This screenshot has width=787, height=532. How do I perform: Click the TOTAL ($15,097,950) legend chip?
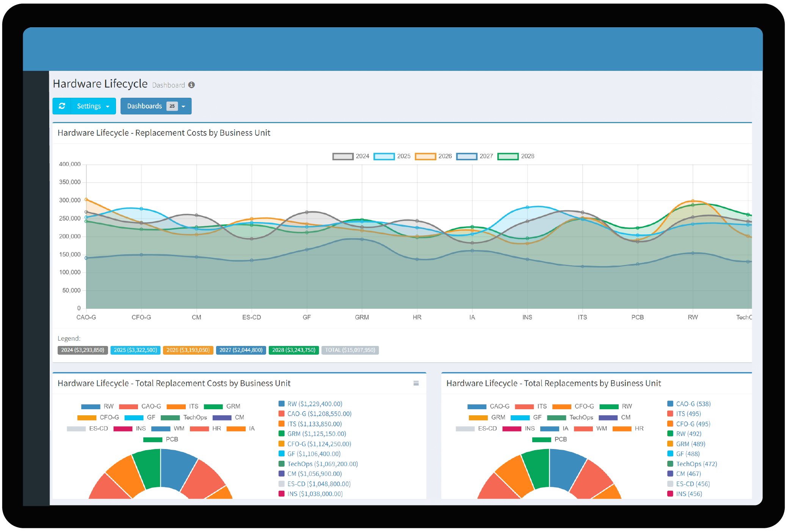click(x=350, y=350)
